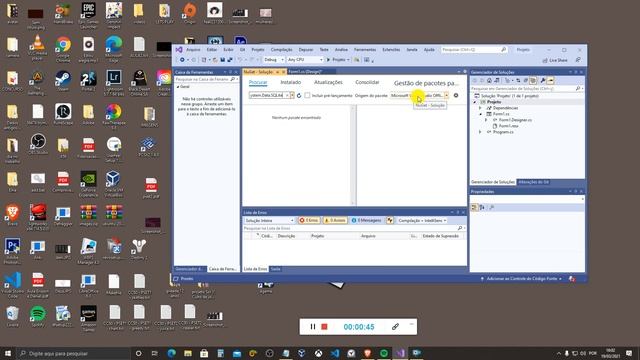
Task: Toggle the Avisos filter in Error List
Action: 335,220
